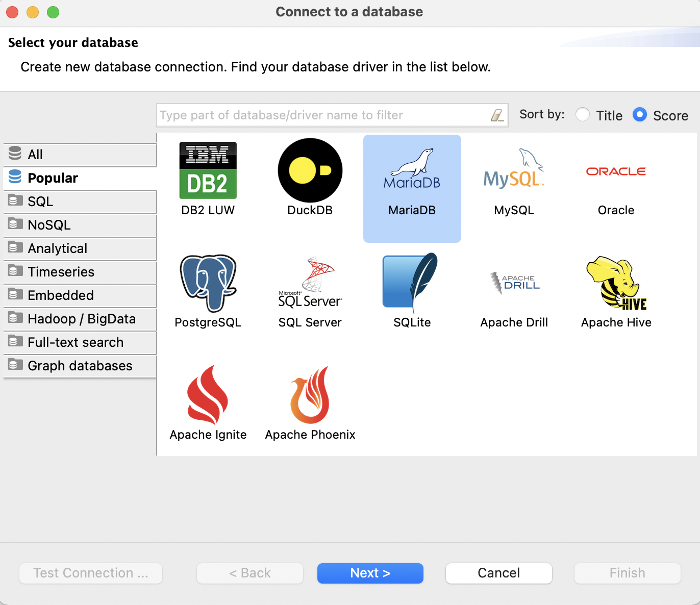The height and width of the screenshot is (605, 700).
Task: Click the Apache Drill label text
Action: [514, 322]
